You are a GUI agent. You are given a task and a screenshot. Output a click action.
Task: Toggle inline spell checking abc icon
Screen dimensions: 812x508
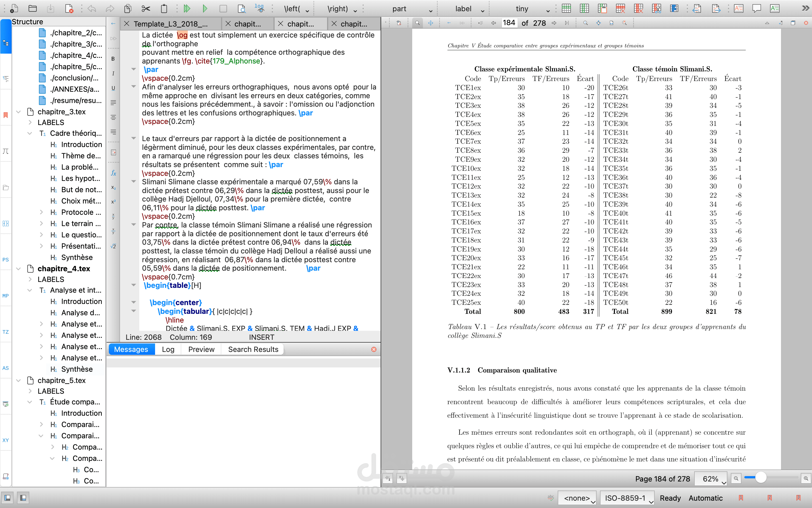[x=551, y=498]
